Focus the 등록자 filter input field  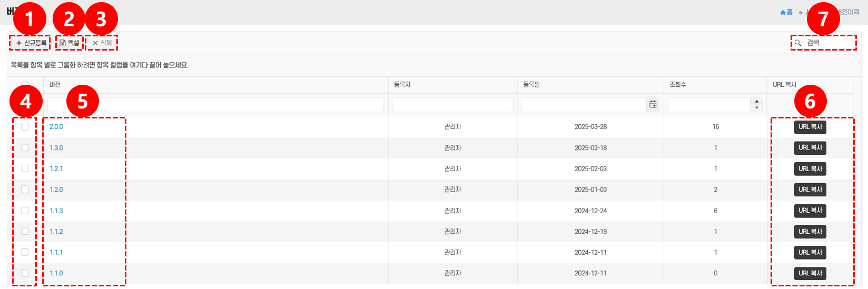click(452, 104)
